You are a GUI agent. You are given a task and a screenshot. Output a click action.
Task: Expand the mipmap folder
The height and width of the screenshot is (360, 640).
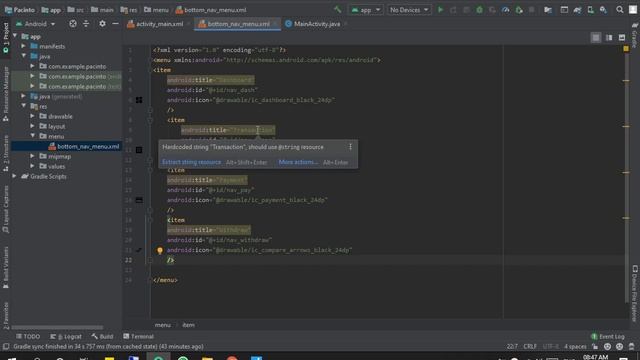pos(32,156)
